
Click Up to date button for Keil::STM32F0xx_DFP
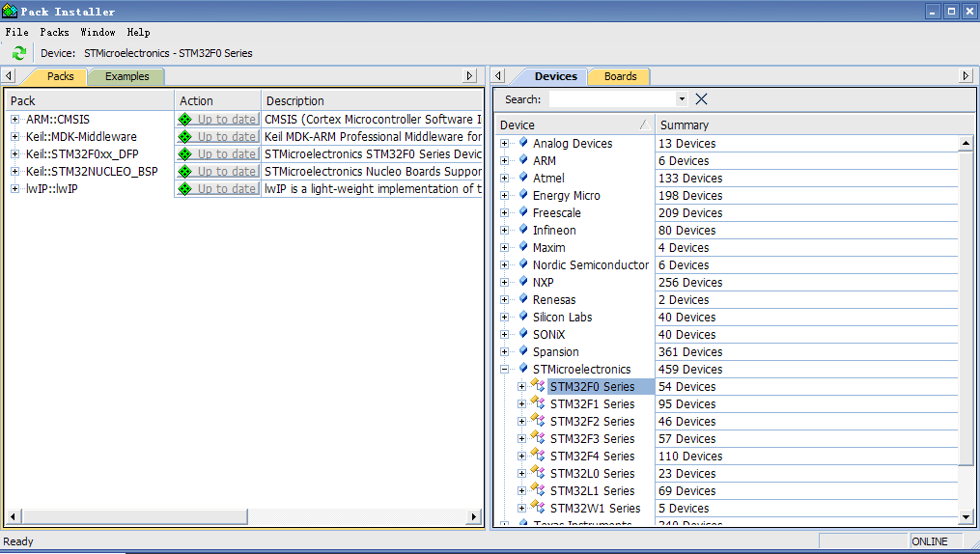[217, 154]
